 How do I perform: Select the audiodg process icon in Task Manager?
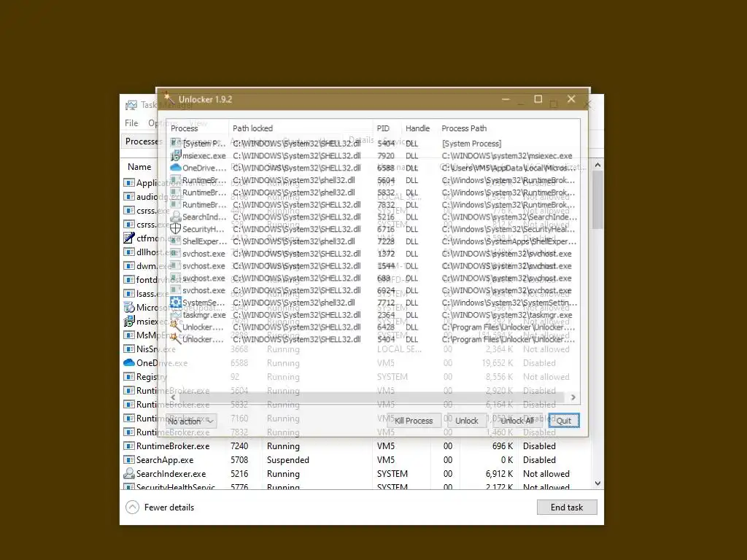128,196
